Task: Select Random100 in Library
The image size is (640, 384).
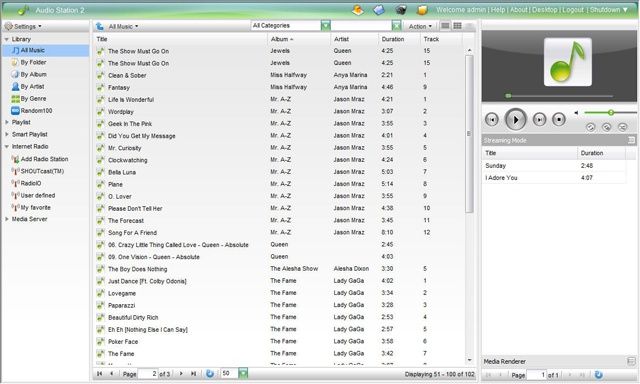Action: [x=36, y=111]
